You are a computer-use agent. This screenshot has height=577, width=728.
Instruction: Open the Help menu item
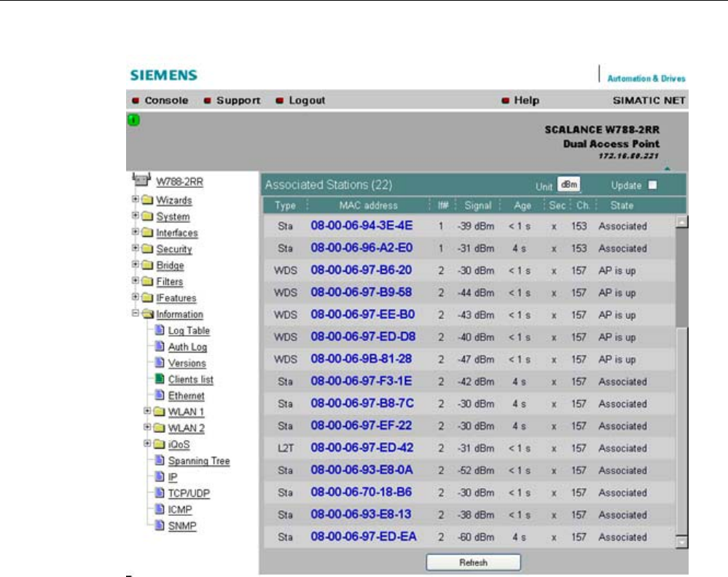click(526, 101)
